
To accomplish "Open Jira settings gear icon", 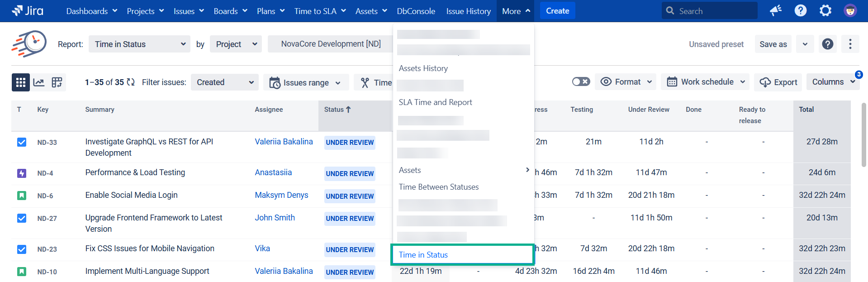I will tap(825, 11).
